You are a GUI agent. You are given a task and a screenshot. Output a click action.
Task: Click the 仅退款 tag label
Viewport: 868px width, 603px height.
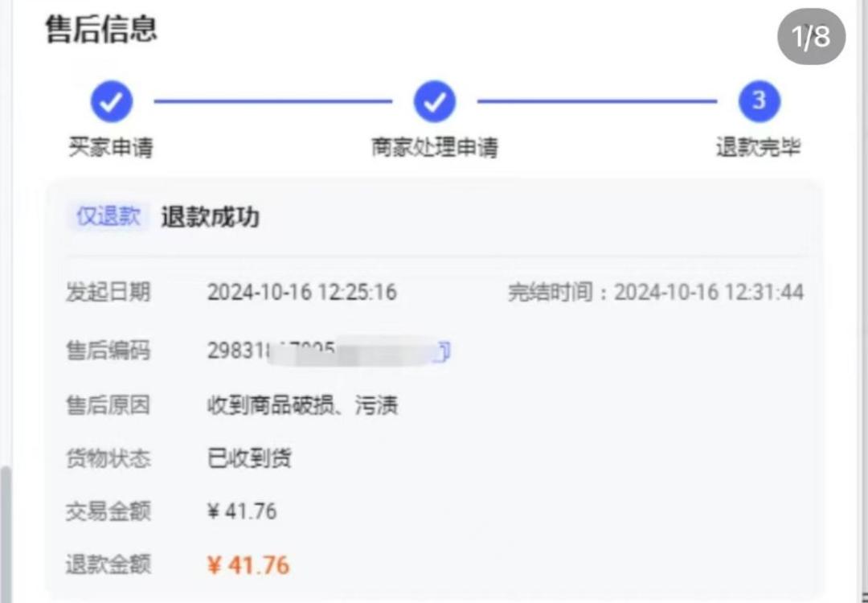point(108,216)
